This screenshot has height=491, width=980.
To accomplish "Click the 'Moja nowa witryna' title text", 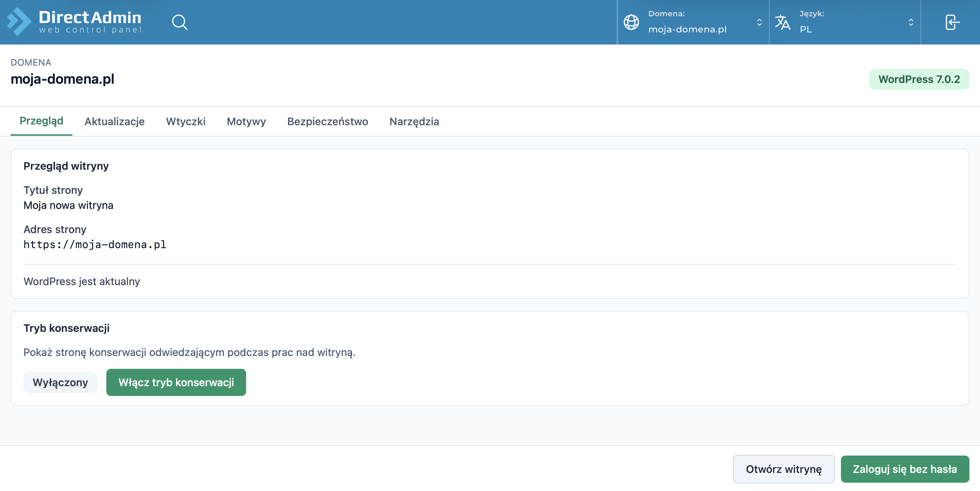I will click(x=69, y=206).
